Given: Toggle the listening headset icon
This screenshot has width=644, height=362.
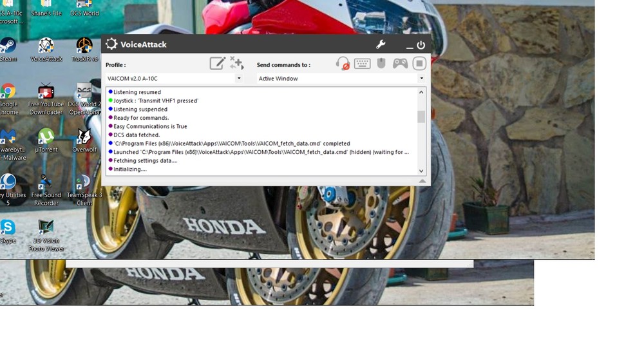Looking at the screenshot, I should (343, 63).
